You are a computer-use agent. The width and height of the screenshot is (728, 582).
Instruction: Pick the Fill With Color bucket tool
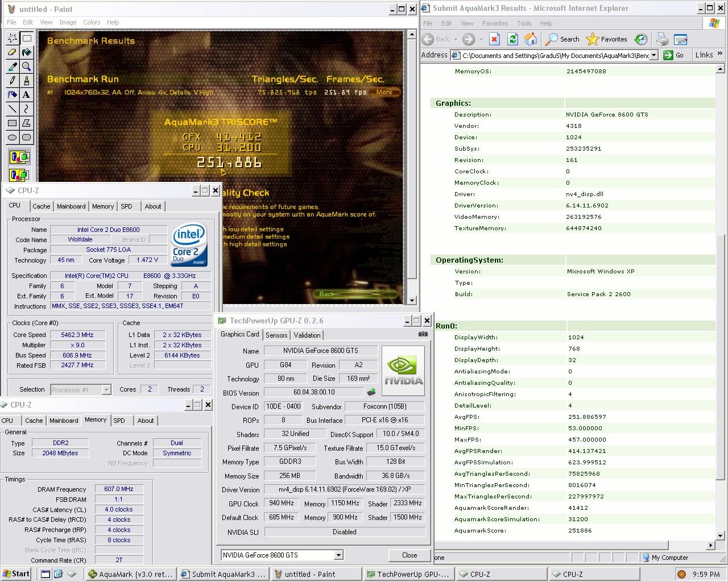point(26,52)
